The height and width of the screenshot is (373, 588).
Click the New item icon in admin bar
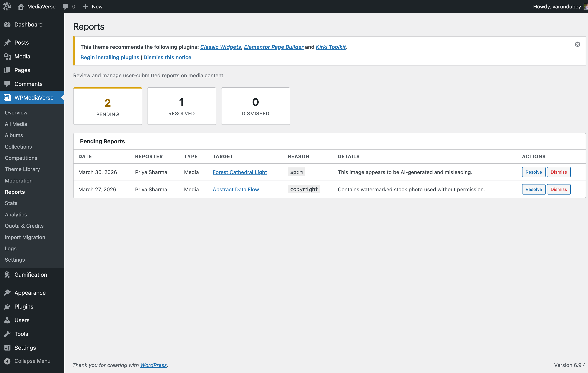coord(85,6)
